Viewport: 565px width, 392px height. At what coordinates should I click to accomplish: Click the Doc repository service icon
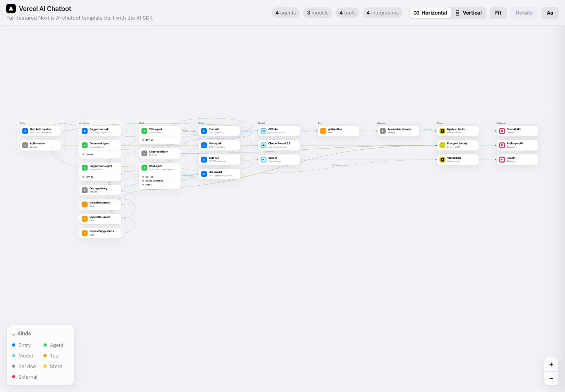click(85, 190)
